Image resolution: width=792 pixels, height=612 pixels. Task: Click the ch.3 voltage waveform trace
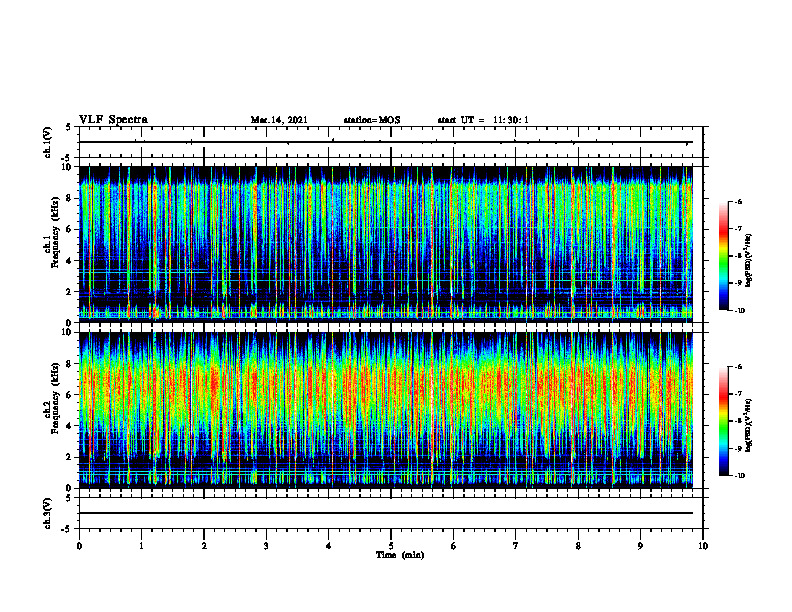(x=386, y=513)
